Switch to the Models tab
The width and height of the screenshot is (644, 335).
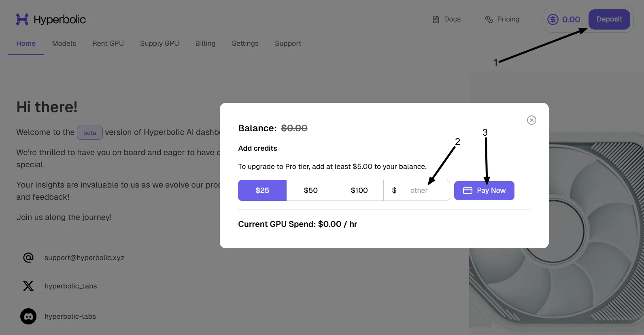[x=64, y=43]
